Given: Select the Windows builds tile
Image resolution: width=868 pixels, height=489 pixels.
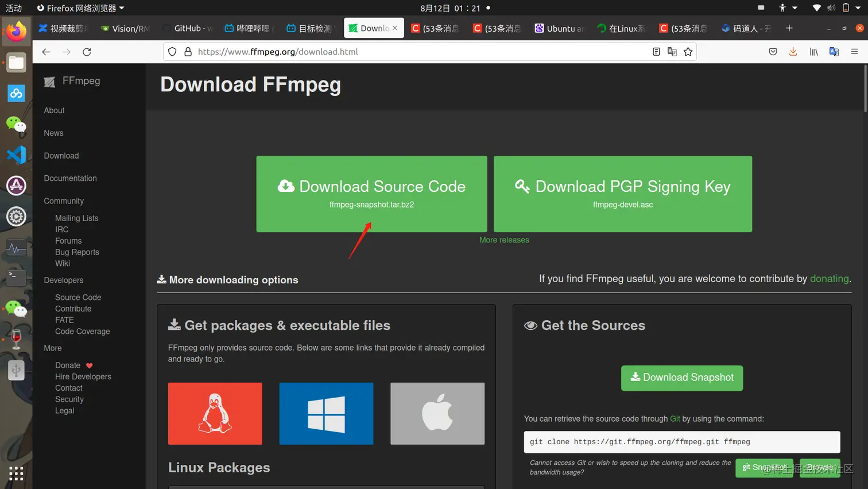Looking at the screenshot, I should pos(326,414).
